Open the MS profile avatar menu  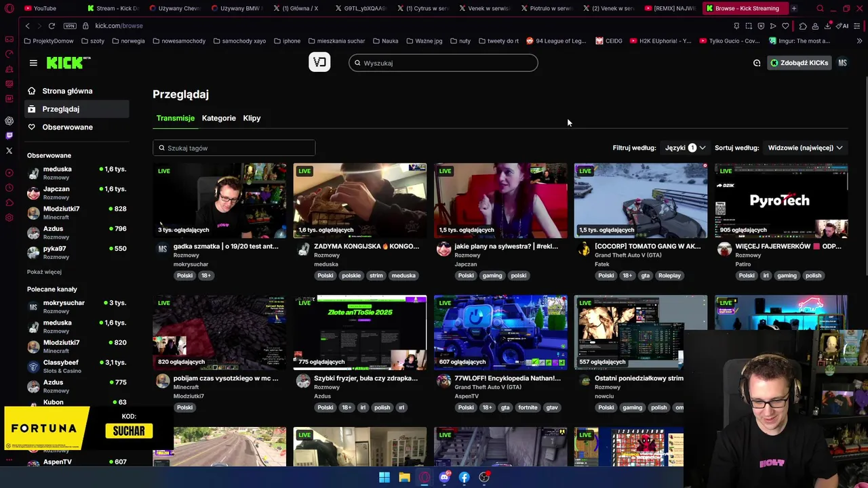tap(842, 63)
